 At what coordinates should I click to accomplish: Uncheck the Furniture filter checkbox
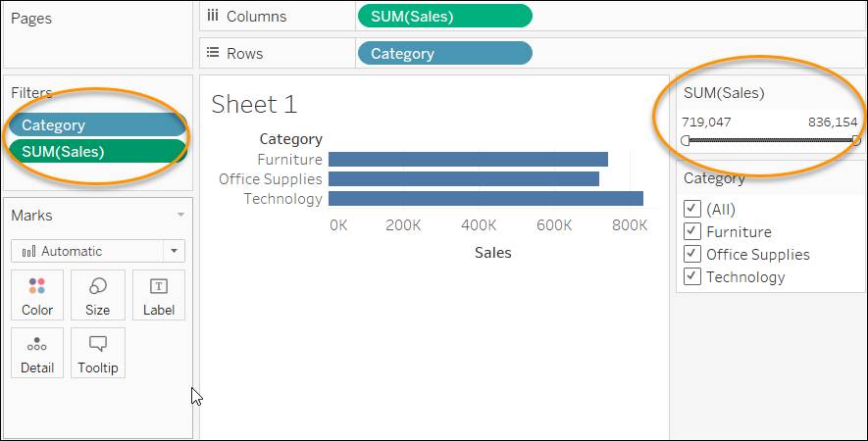click(692, 231)
